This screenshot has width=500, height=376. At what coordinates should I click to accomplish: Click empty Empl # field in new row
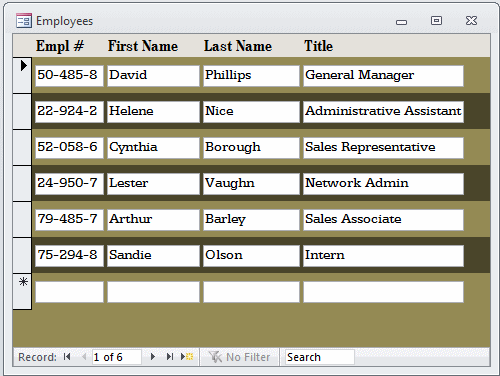(x=69, y=292)
